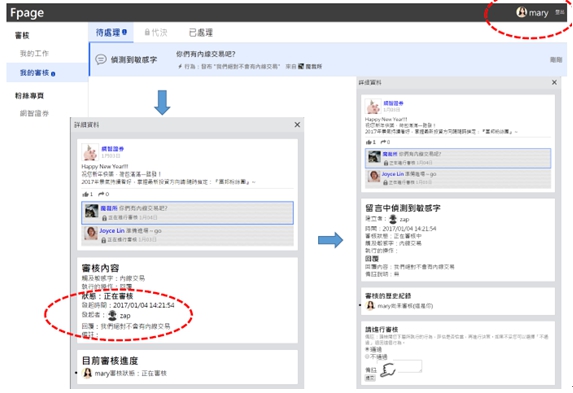573x393 pixels.
Task: Select the 魔戒所 comment in the left dialog
Action: tap(187, 213)
